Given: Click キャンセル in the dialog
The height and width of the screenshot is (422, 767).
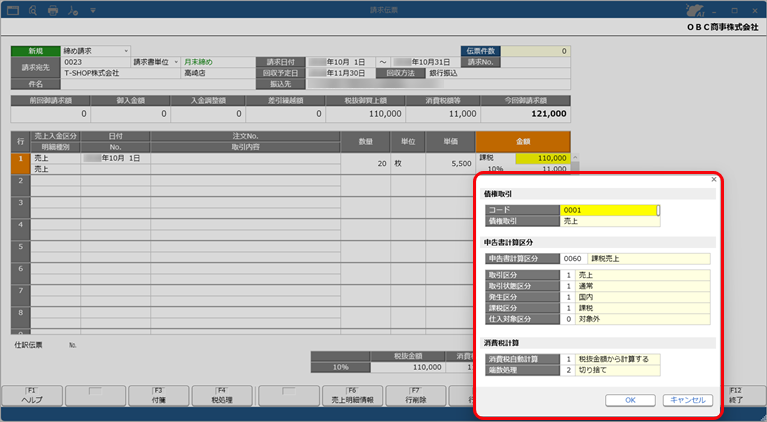Looking at the screenshot, I should pyautogui.click(x=688, y=400).
